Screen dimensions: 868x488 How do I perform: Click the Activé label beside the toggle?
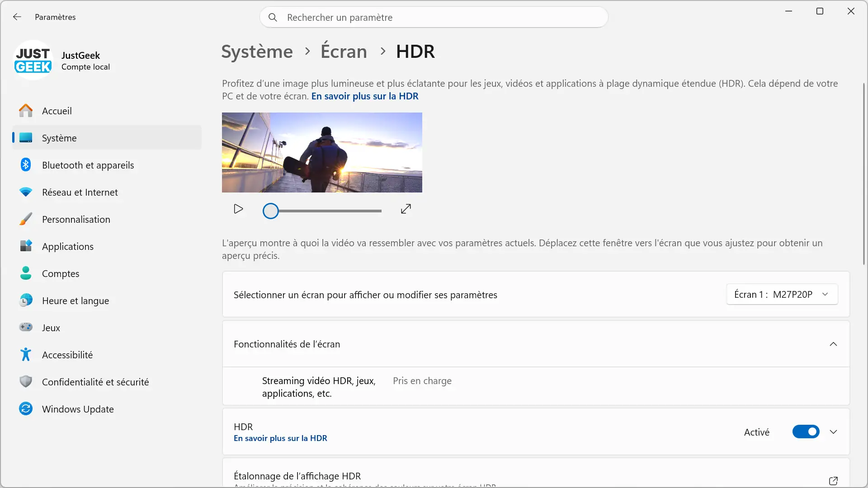(x=757, y=432)
